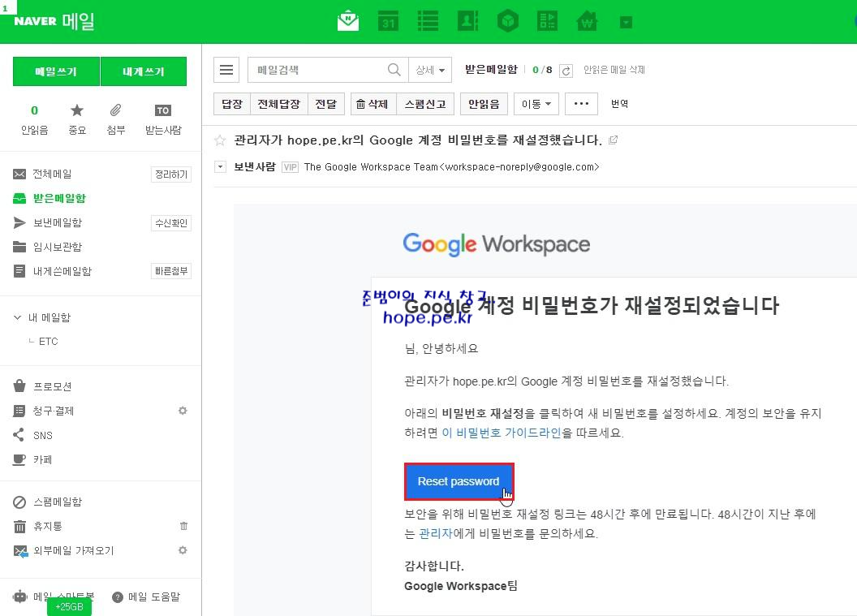Open message in new window icon
Screen dimensions: 857x616
point(614,140)
